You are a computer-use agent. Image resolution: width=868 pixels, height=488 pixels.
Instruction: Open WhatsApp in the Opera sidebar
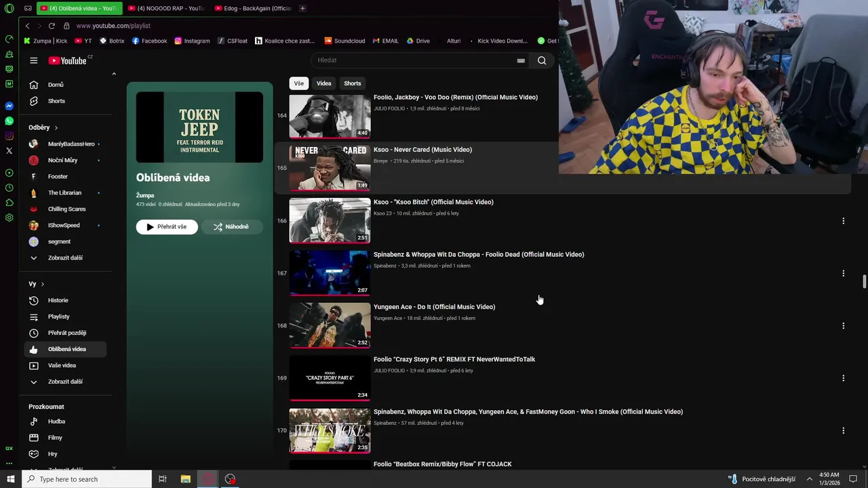(9, 121)
